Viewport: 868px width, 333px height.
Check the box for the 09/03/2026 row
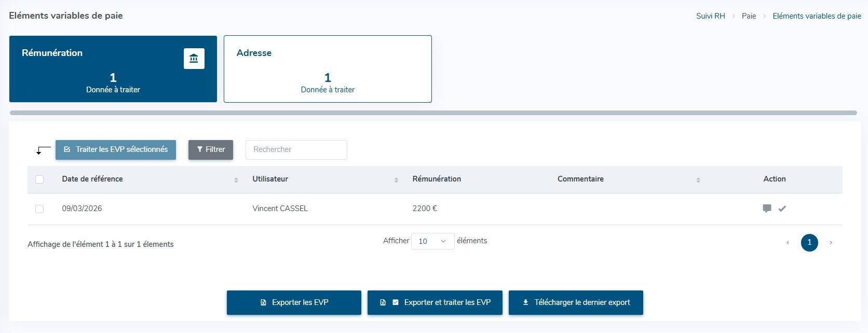click(x=39, y=209)
